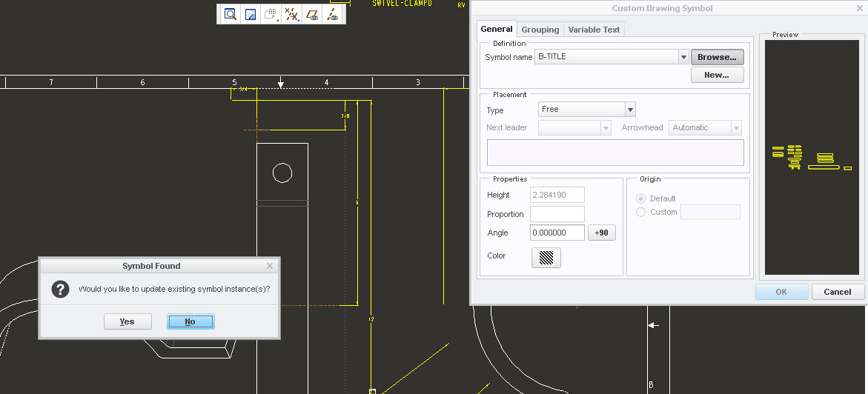Viewport: 868px width, 394px height.
Task: Click the zone number 3 in drawing border
Action: 418,82
